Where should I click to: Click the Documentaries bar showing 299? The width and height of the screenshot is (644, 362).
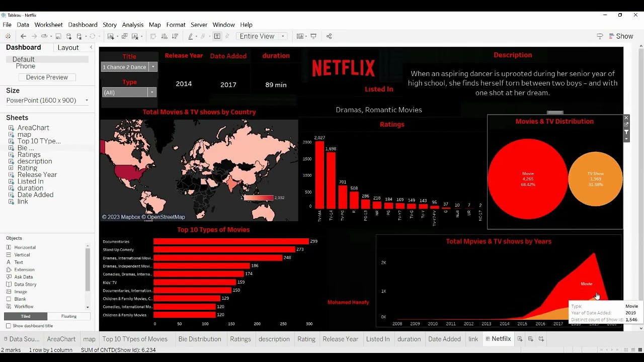[231, 241]
